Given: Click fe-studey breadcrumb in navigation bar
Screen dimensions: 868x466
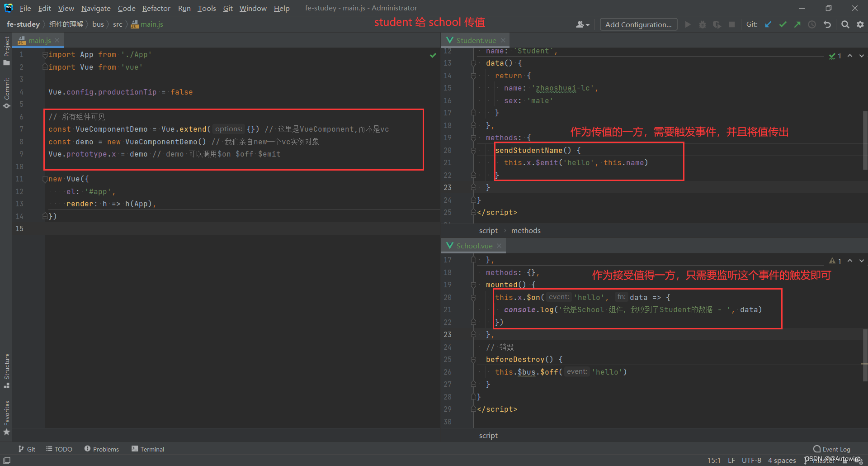Looking at the screenshot, I should pyautogui.click(x=23, y=24).
